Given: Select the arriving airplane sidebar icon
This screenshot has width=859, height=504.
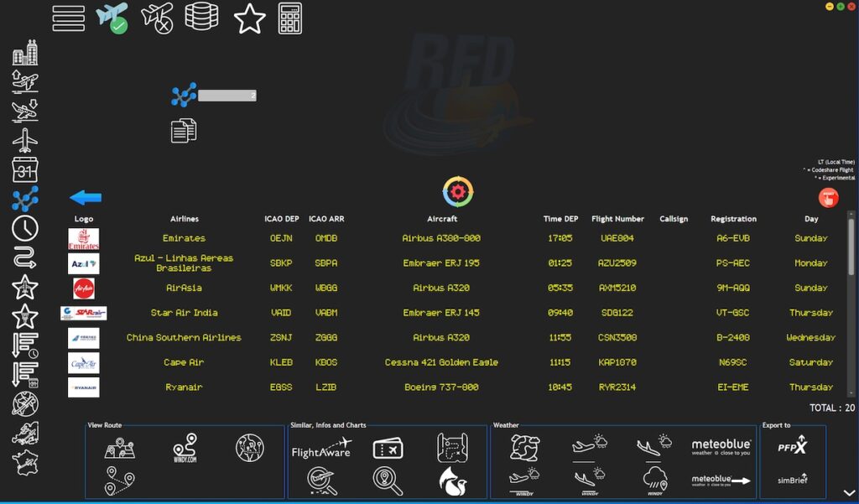Looking at the screenshot, I should click(25, 111).
